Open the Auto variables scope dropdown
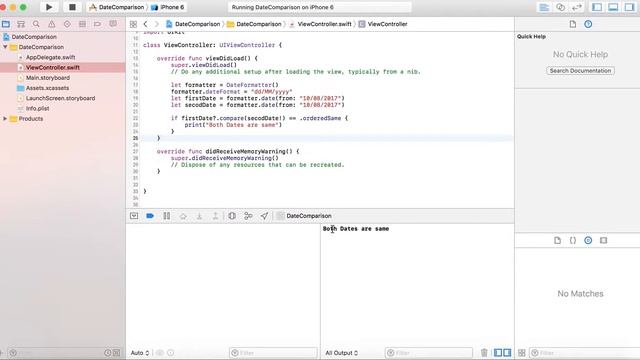Image resolution: width=640 pixels, height=360 pixels. (140, 353)
